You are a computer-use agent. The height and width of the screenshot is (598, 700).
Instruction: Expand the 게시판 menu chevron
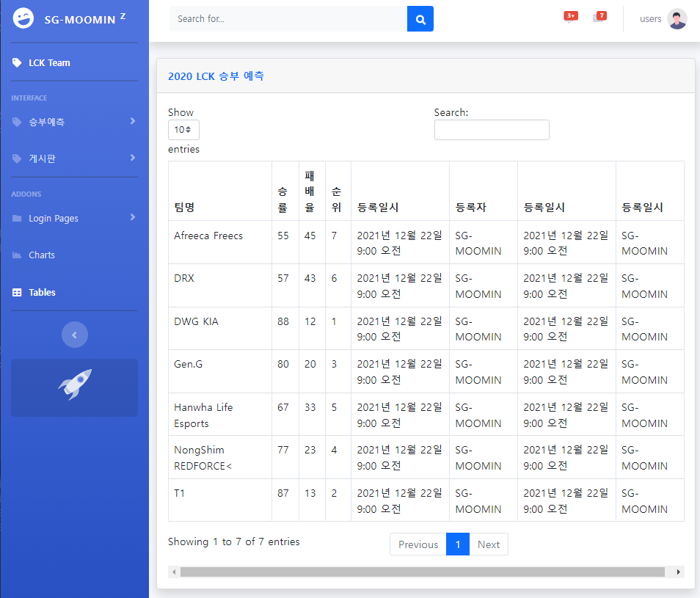pos(133,158)
